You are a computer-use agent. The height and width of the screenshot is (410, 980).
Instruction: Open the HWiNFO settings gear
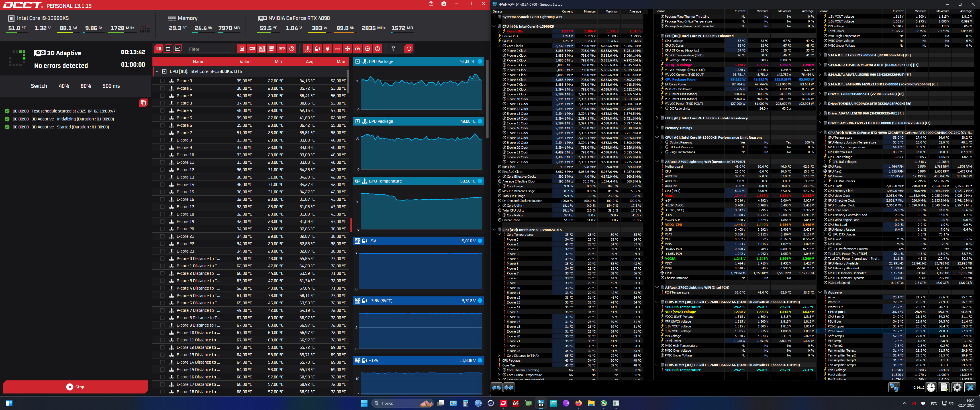pyautogui.click(x=957, y=388)
